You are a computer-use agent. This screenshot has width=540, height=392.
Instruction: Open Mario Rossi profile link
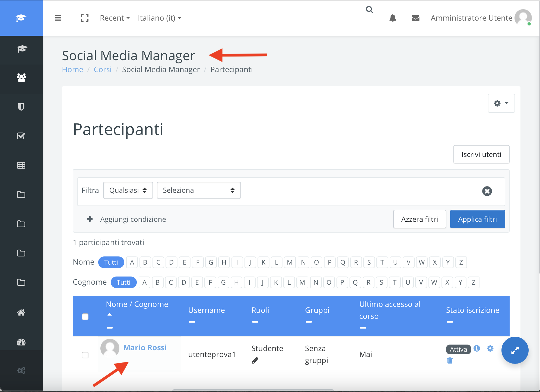tap(145, 348)
